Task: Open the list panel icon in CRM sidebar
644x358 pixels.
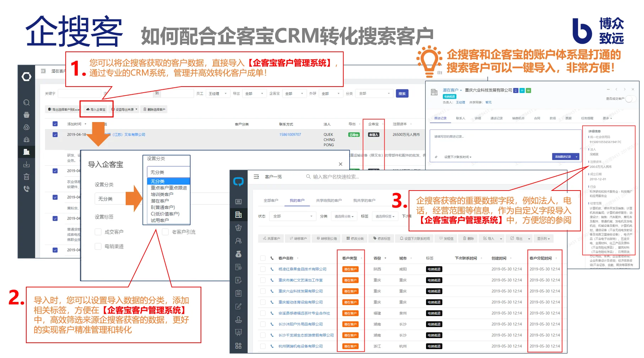Action: tap(239, 202)
